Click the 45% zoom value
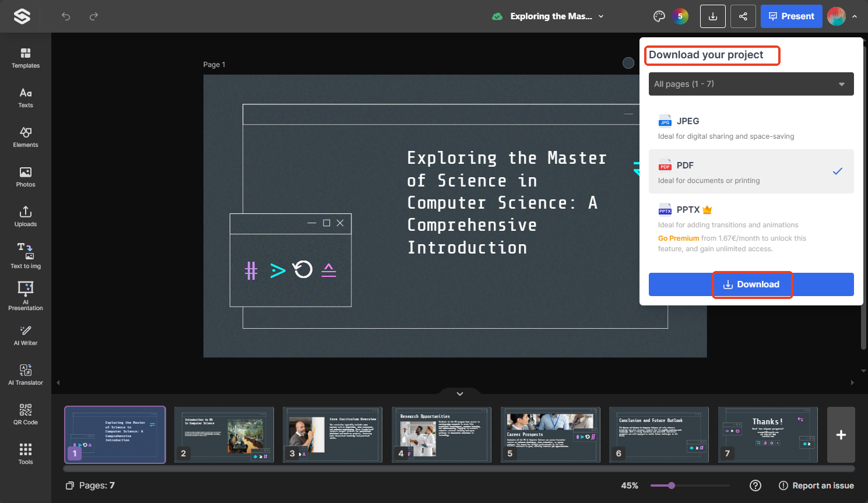 pyautogui.click(x=630, y=486)
